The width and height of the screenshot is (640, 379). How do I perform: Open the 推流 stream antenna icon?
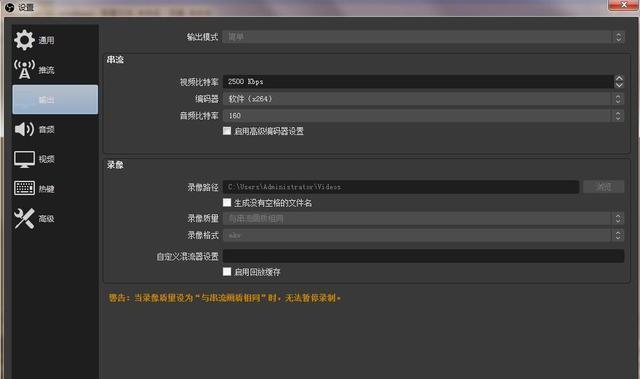24,69
